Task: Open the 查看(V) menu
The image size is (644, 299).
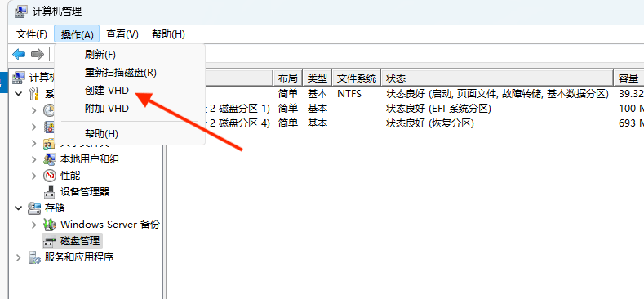Action: pos(122,34)
